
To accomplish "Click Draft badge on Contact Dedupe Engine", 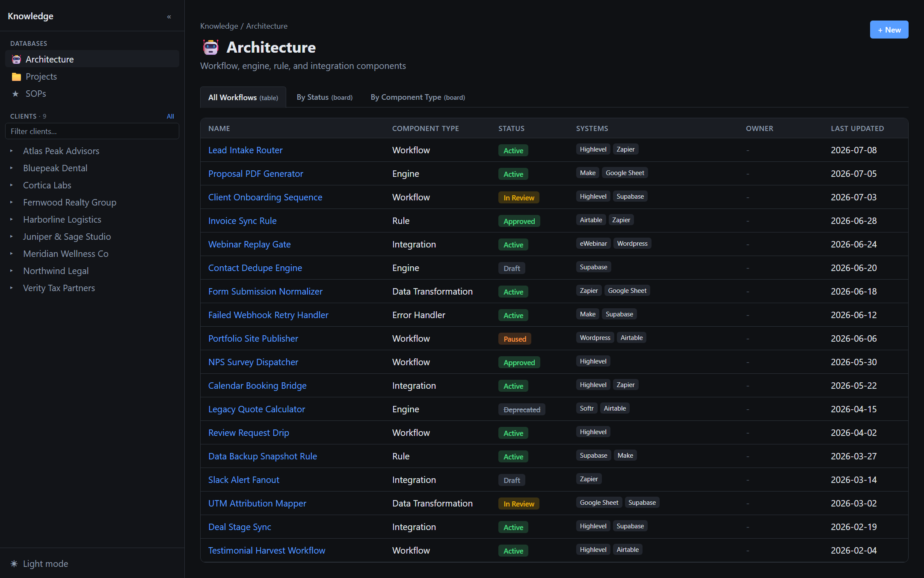I will [512, 268].
